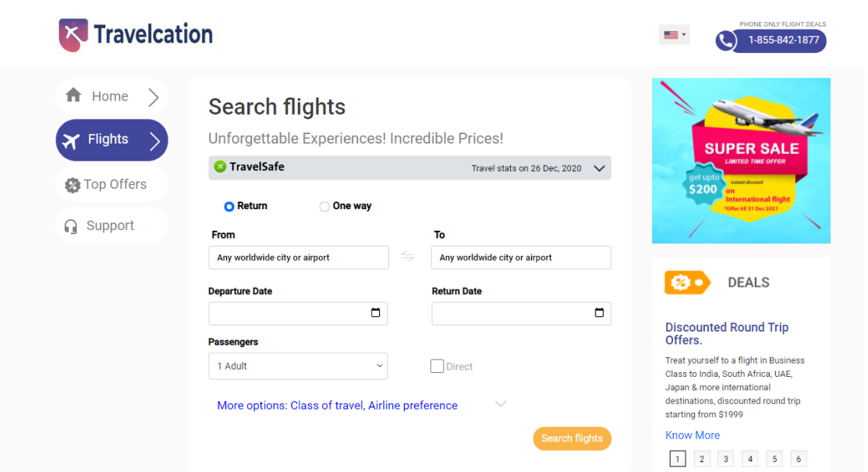
Task: Select the Return trip radio button
Action: 229,207
